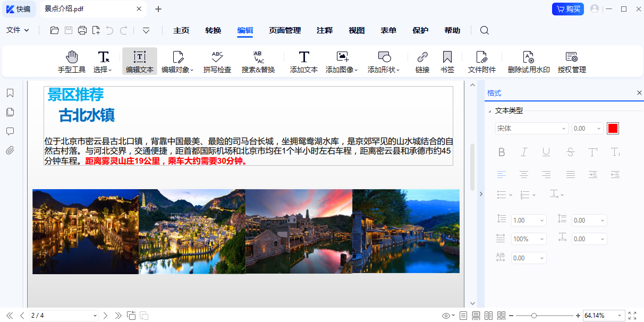This screenshot has height=322, width=644.
Task: Center align text
Action: coord(524,174)
